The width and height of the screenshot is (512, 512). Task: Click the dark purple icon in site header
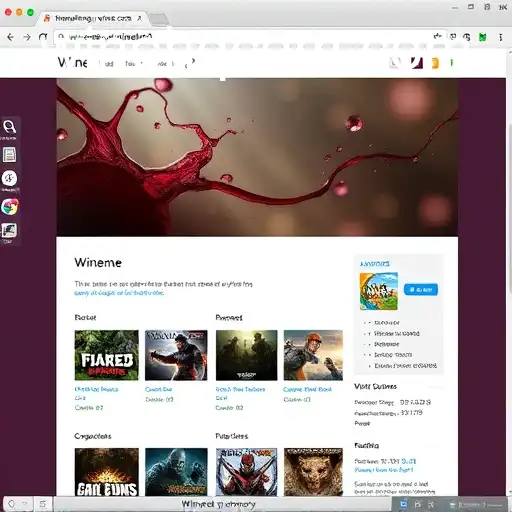point(417,63)
